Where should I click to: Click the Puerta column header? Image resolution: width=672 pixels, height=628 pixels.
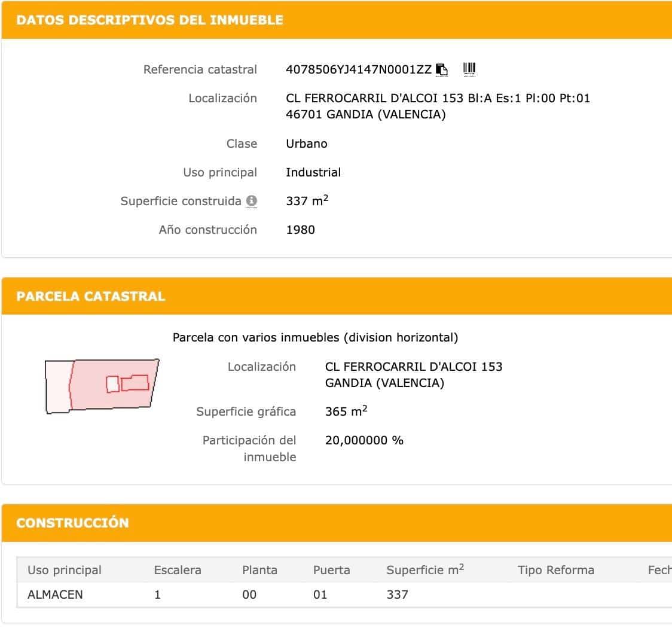(331, 570)
